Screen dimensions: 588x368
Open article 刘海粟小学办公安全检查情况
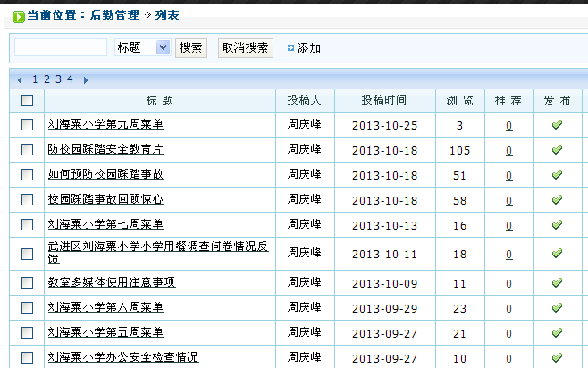[x=123, y=357]
